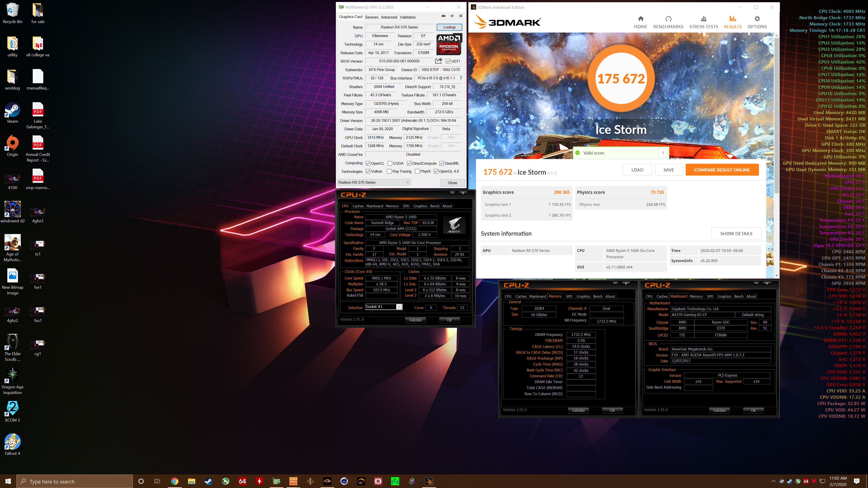The height and width of the screenshot is (488, 868).
Task: Toggle the DirectML checkbox
Action: click(x=442, y=163)
